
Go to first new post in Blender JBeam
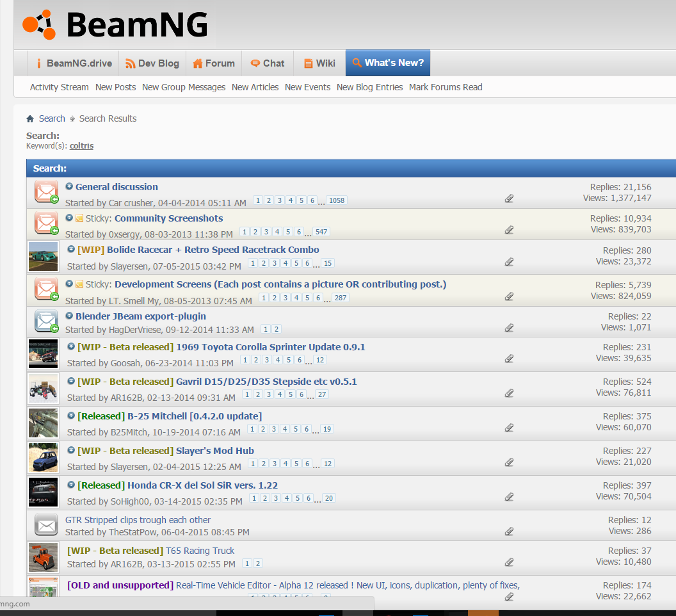[69, 316]
